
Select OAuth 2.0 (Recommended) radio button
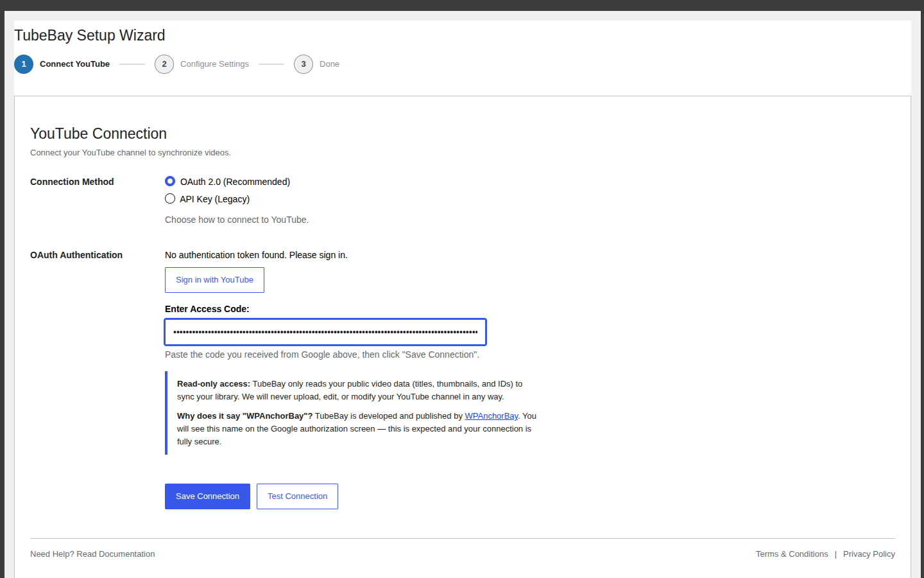(170, 182)
